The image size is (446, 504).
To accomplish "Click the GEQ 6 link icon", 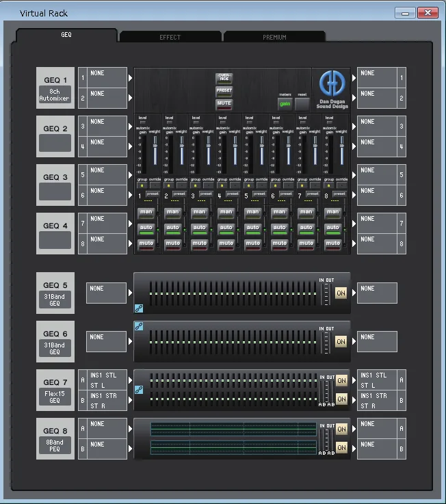I will (139, 326).
